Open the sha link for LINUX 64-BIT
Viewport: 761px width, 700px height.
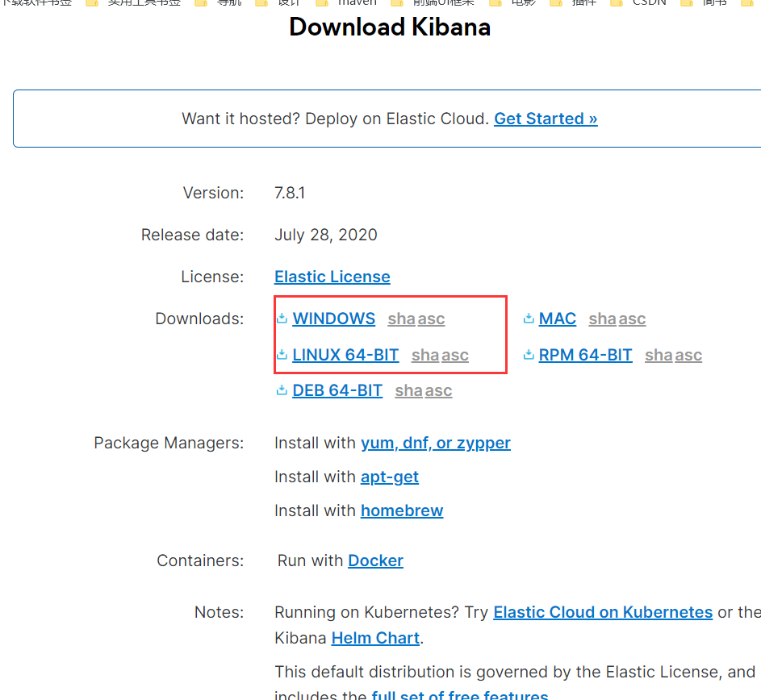pyautogui.click(x=425, y=355)
